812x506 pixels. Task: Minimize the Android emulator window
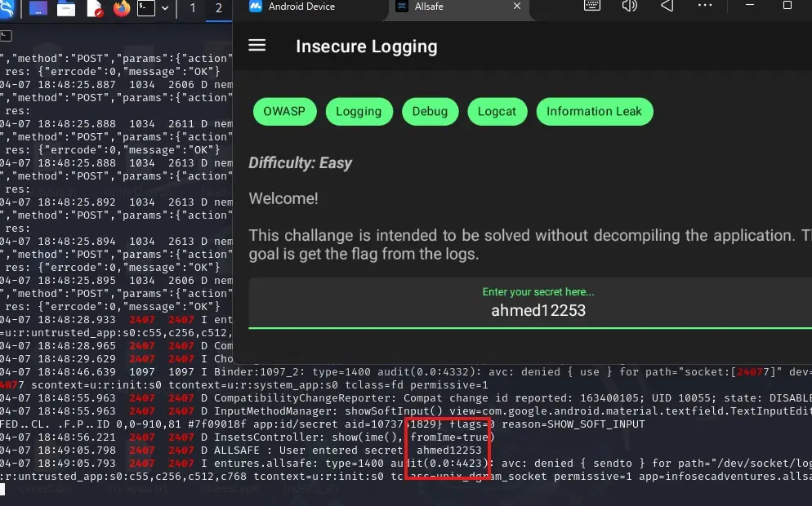750,5
